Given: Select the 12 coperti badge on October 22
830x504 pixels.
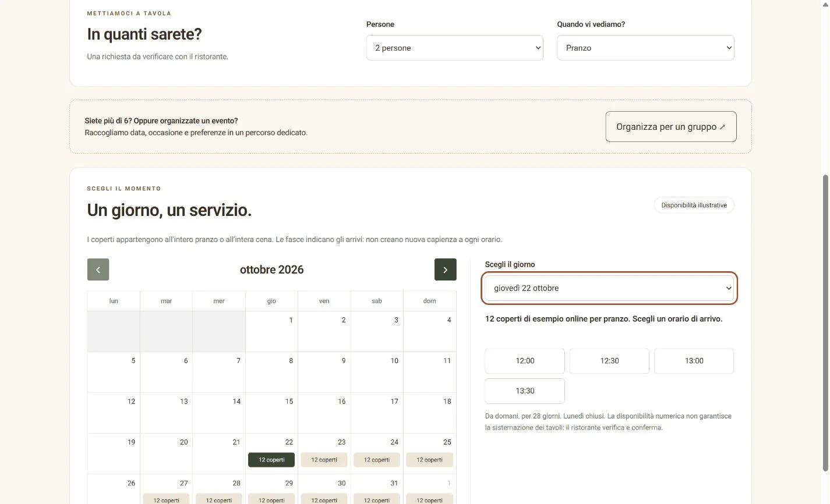Looking at the screenshot, I should tap(271, 460).
